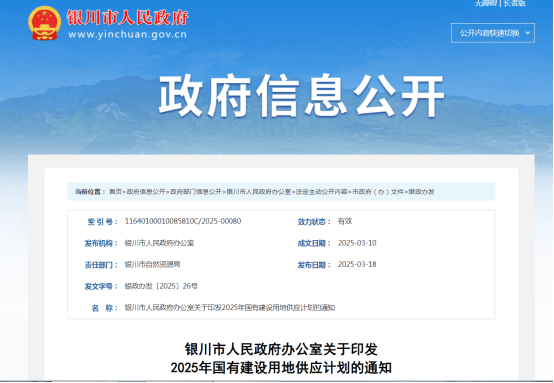Go to 首页 in the breadcrumb

(x=115, y=192)
